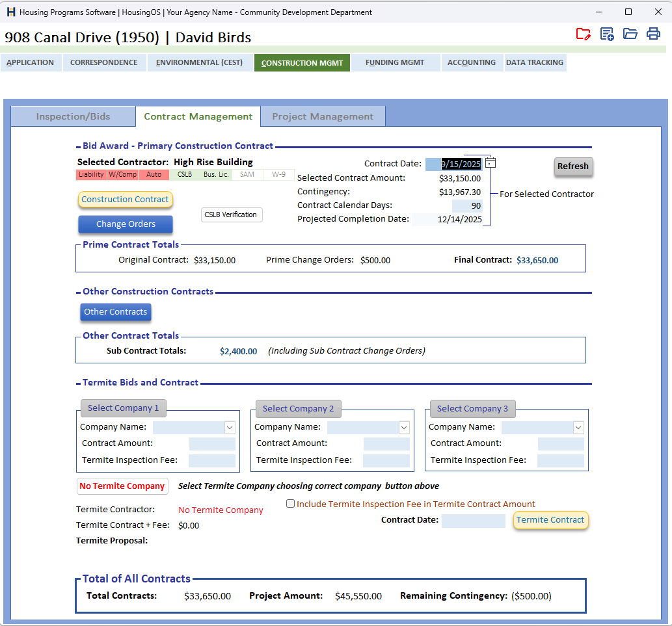
Task: Click Final Contract amount $33,650.00
Action: click(x=537, y=260)
